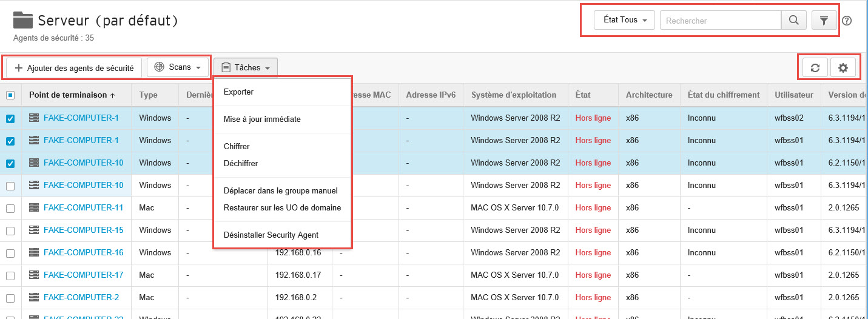868x319 pixels.
Task: Click into the Rechercher search field
Action: pos(719,21)
